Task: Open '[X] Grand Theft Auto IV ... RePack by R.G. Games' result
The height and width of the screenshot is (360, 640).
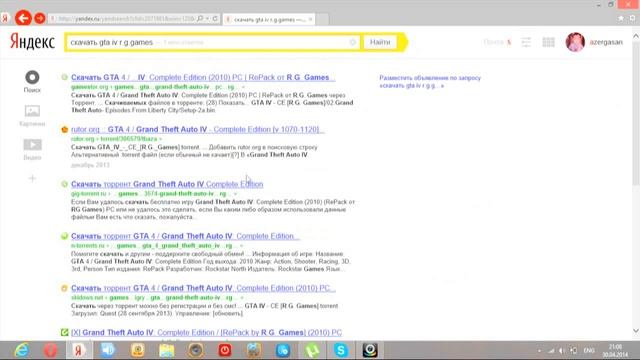Action: pyautogui.click(x=207, y=332)
